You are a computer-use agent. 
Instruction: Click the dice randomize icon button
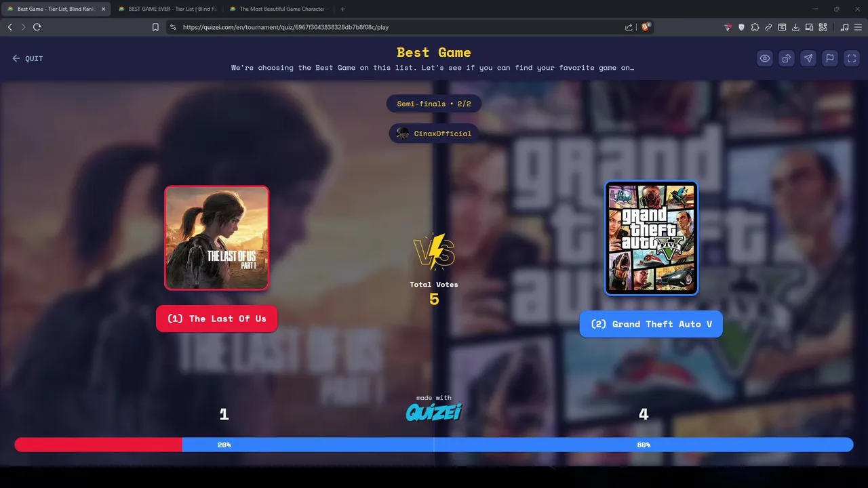click(x=787, y=58)
